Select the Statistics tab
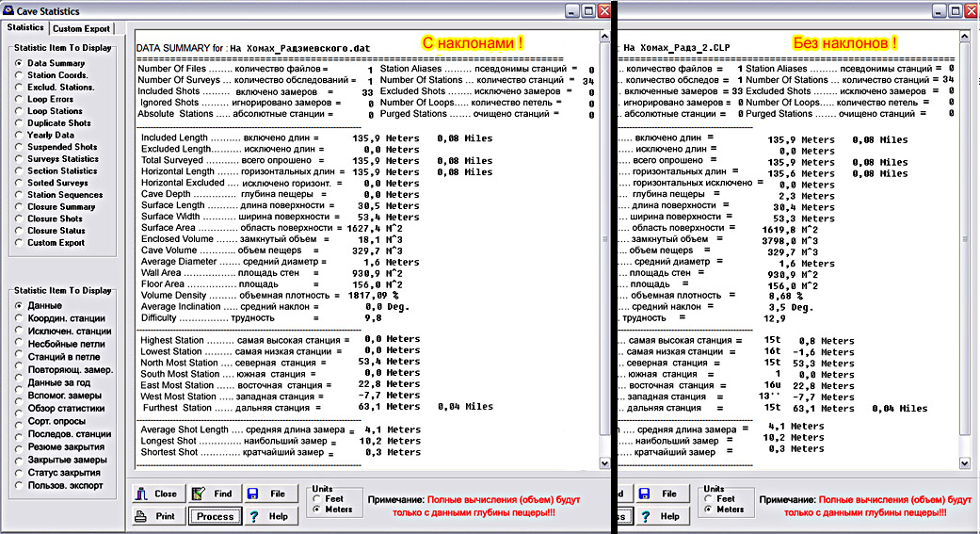 [x=25, y=28]
